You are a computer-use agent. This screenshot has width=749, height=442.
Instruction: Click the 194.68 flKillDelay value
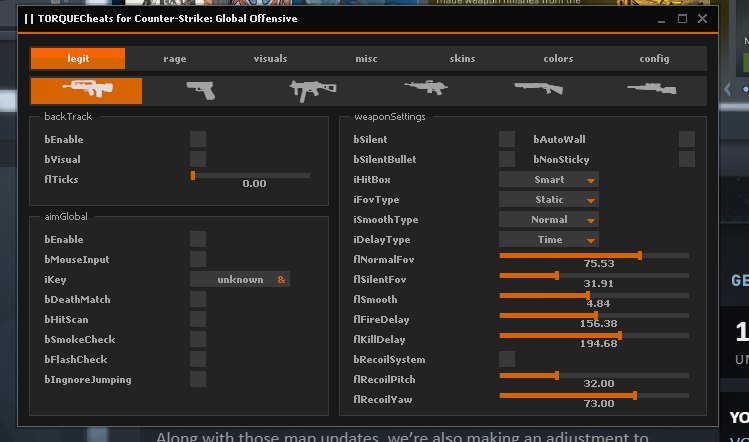coord(599,344)
